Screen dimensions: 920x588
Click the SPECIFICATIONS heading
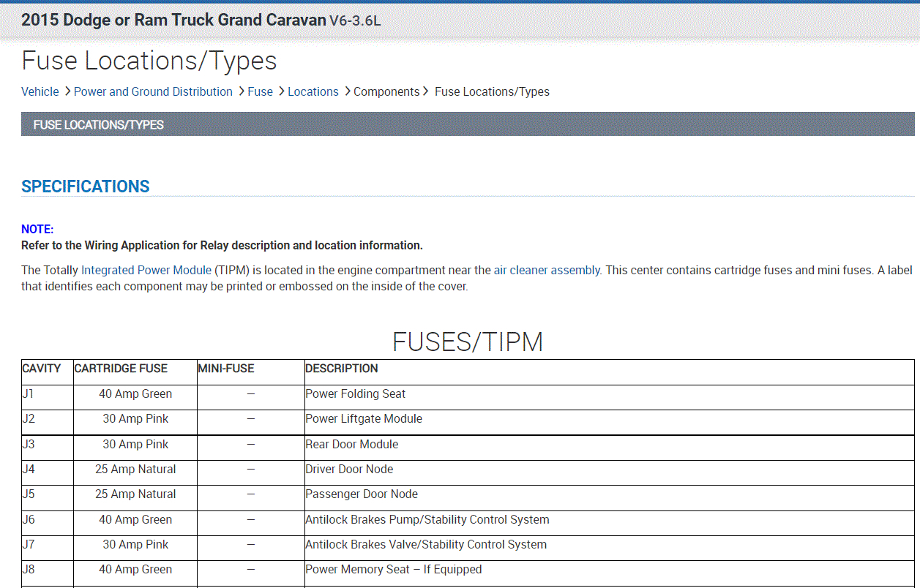tap(86, 186)
